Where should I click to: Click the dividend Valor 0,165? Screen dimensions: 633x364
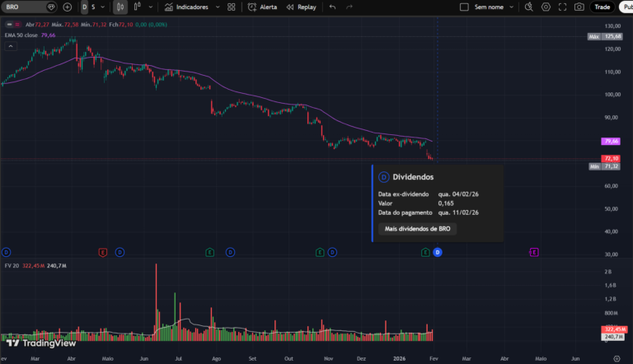click(446, 203)
